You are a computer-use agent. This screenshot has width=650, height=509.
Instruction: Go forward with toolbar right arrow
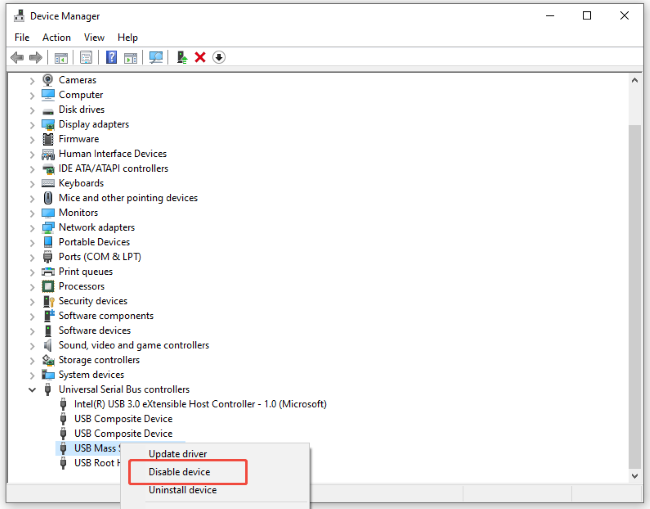(36, 57)
